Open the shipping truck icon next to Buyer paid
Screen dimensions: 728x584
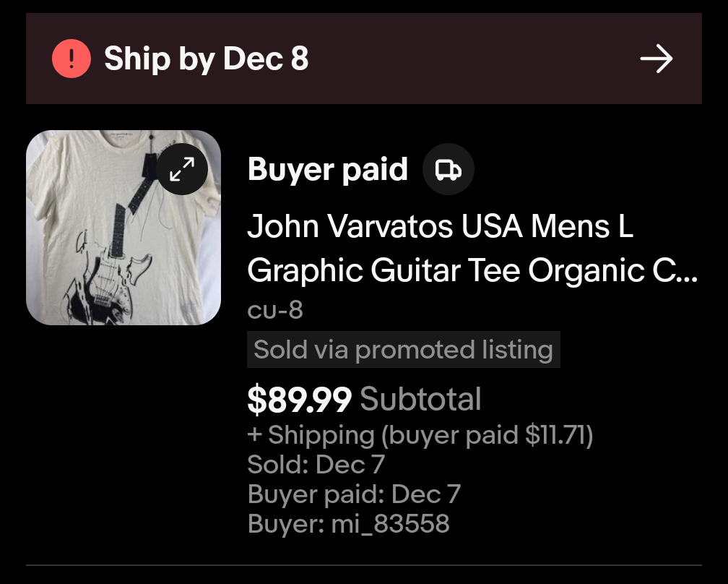click(x=448, y=168)
